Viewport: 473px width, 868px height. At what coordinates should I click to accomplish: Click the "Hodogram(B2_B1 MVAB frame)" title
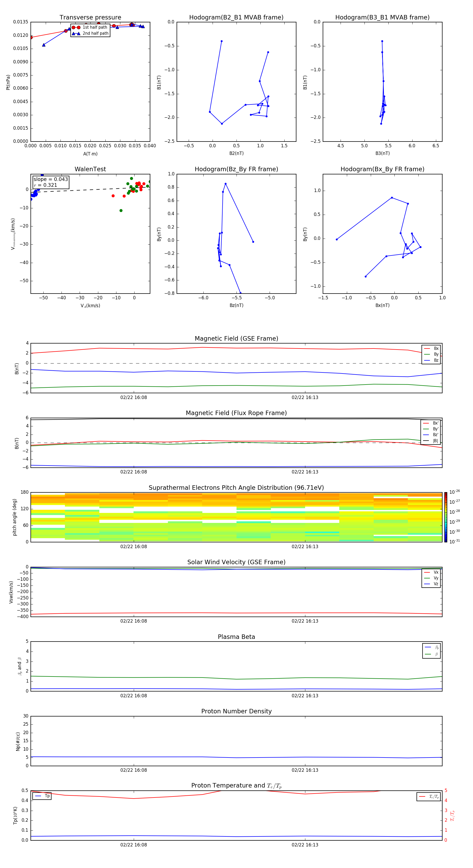[x=236, y=17]
